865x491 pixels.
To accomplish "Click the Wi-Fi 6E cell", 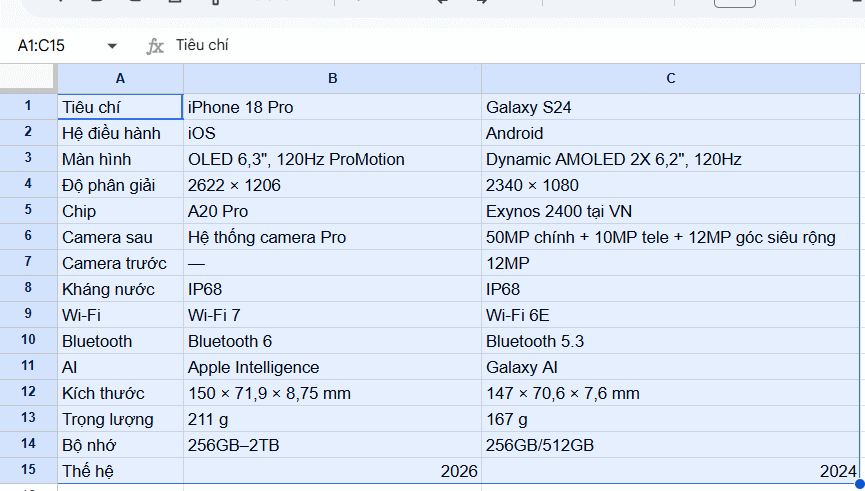I will (670, 315).
